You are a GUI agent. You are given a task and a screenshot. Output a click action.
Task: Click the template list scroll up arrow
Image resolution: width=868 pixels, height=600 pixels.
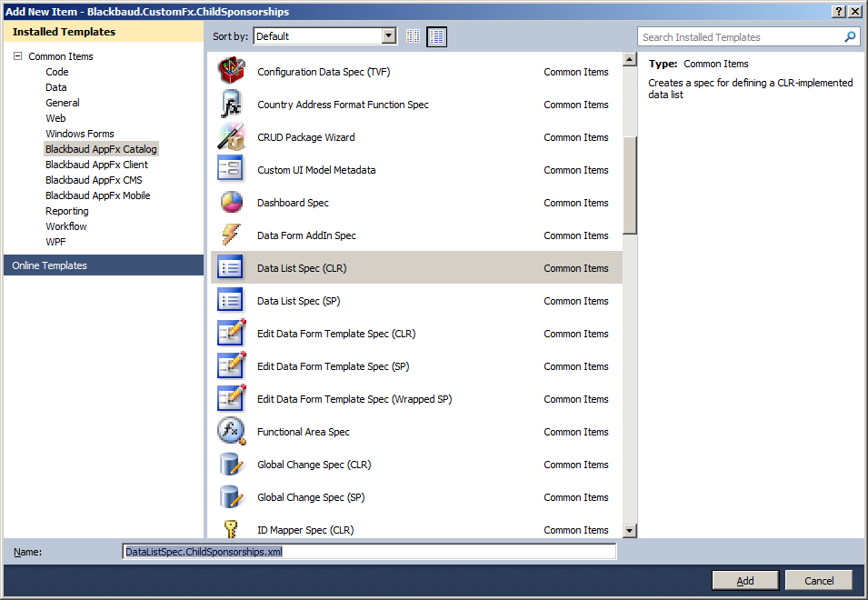pos(629,59)
